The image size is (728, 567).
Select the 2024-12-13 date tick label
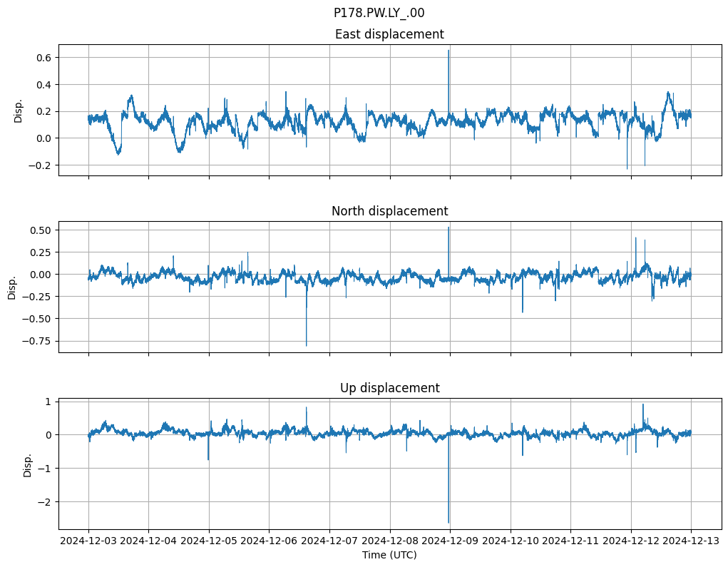[691, 541]
